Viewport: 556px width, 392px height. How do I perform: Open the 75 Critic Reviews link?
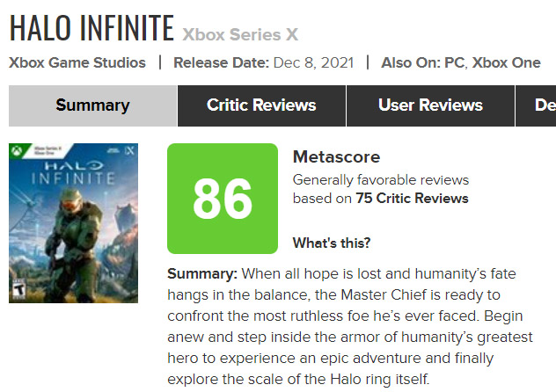(412, 199)
